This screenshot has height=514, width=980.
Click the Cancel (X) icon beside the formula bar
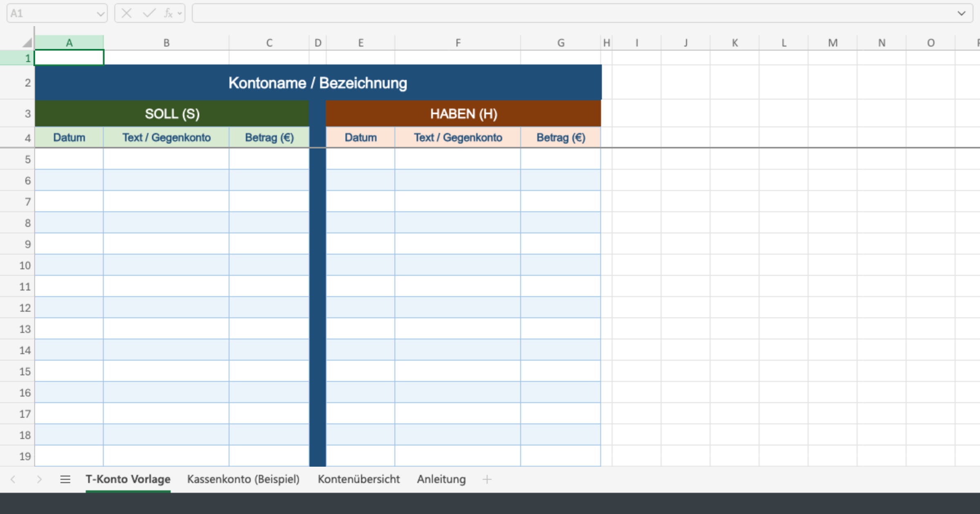[127, 13]
